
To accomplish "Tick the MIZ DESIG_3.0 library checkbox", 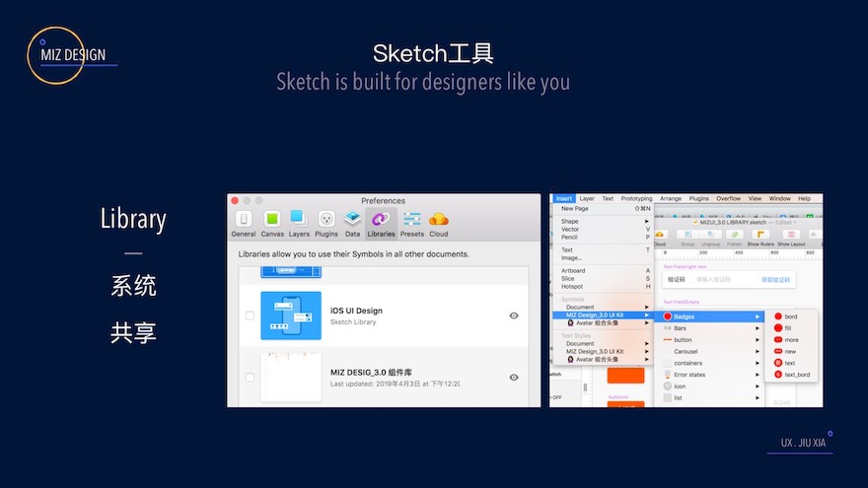I will click(x=250, y=378).
